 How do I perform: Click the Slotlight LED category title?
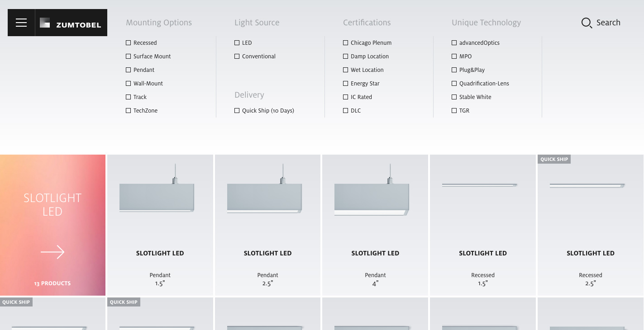click(x=52, y=204)
